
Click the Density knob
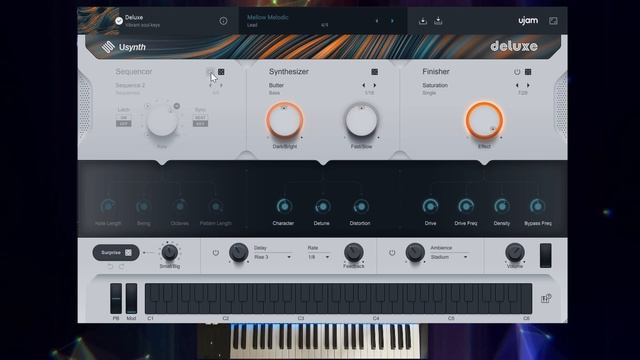tap(502, 207)
